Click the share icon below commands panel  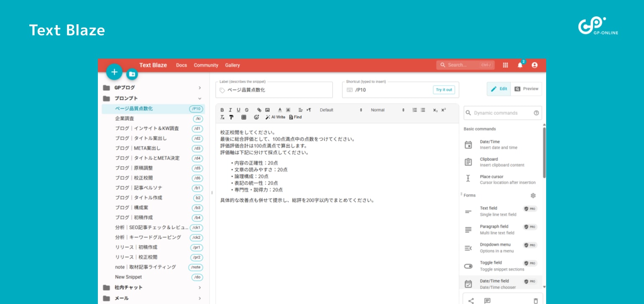click(471, 301)
